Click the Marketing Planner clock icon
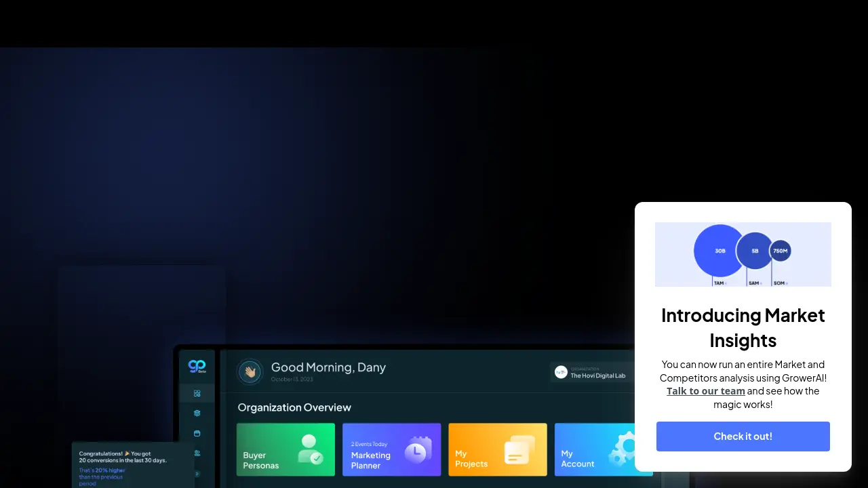The image size is (868, 488). coord(418,450)
